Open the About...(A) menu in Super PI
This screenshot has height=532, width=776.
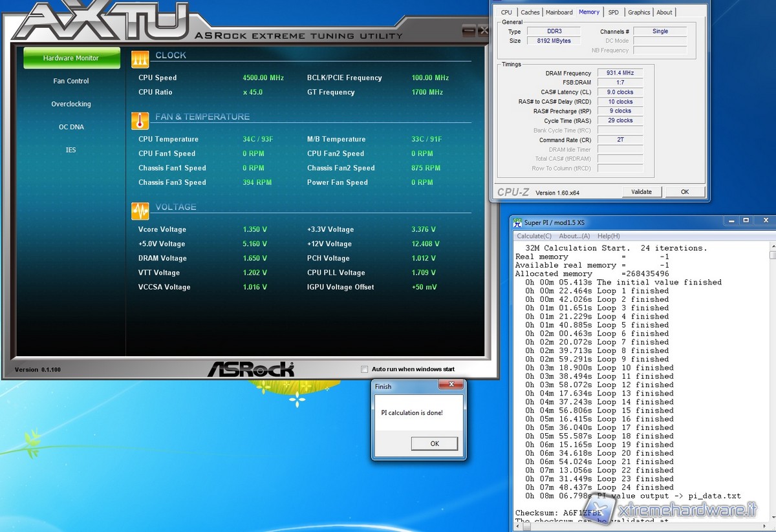pos(574,236)
